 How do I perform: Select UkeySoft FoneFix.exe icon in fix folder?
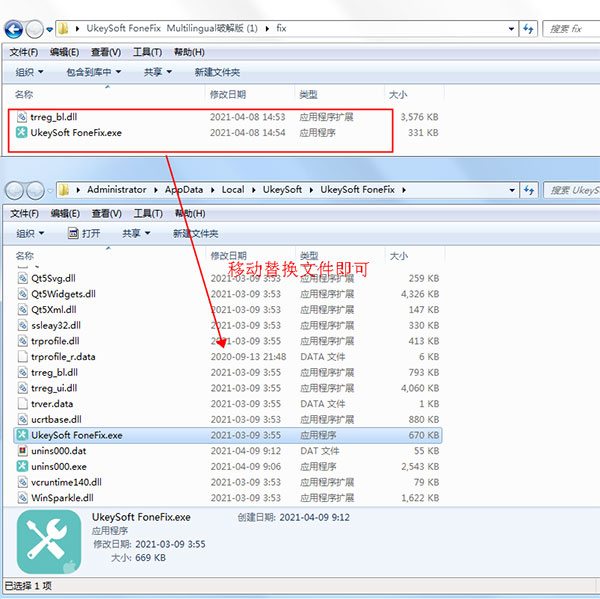(x=21, y=132)
